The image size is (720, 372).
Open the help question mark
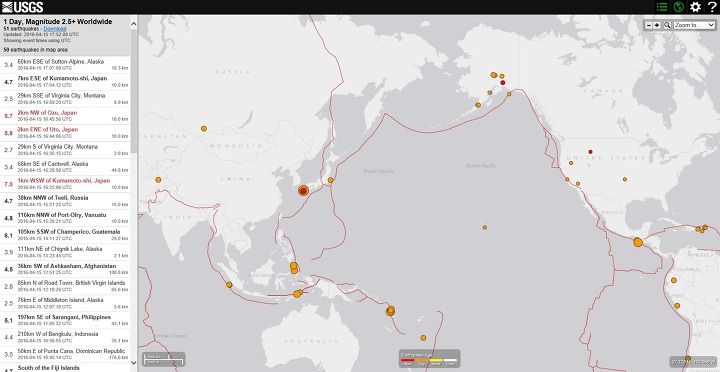tap(712, 7)
